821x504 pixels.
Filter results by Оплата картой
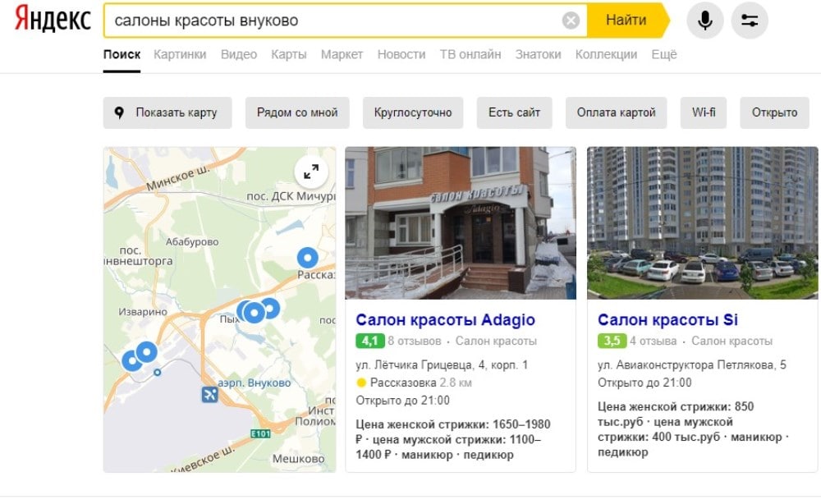(616, 112)
